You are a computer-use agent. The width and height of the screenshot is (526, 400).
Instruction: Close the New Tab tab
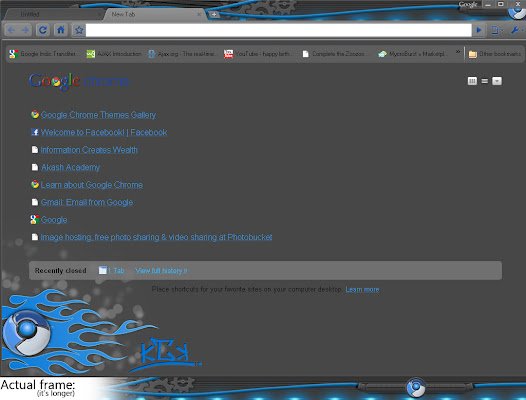click(x=199, y=14)
